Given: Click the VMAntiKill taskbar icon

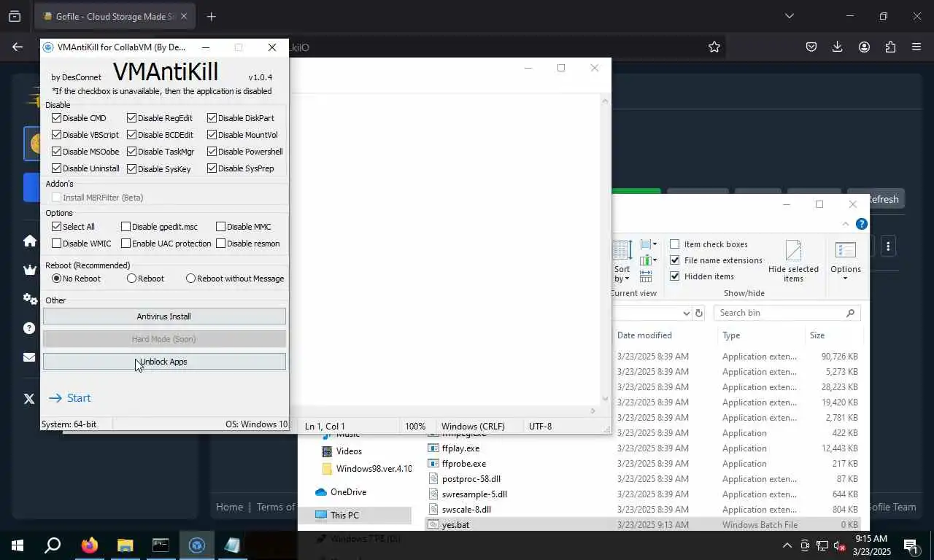Looking at the screenshot, I should coord(196,545).
